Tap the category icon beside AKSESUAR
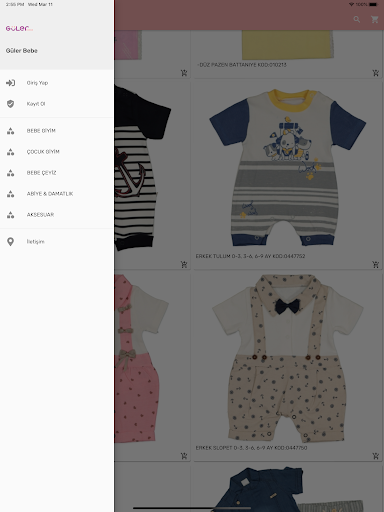 click(x=10, y=215)
